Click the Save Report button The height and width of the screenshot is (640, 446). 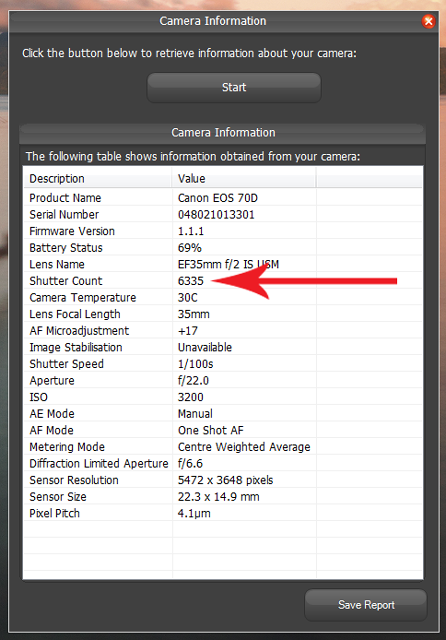click(x=366, y=604)
